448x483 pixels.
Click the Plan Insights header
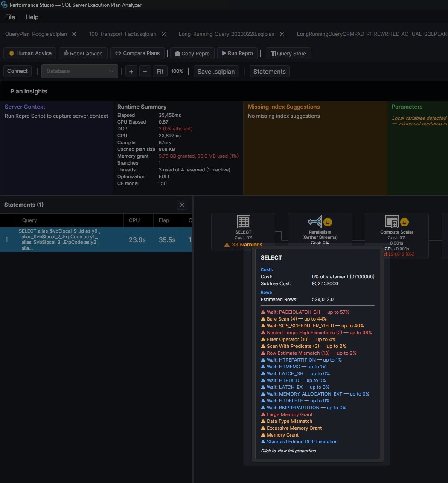click(x=29, y=91)
